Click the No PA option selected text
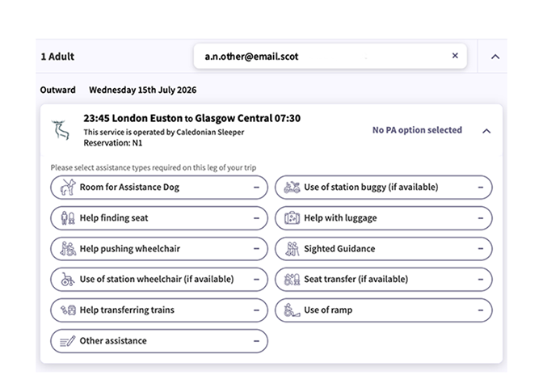Image resolution: width=543 pixels, height=392 pixels. point(416,130)
